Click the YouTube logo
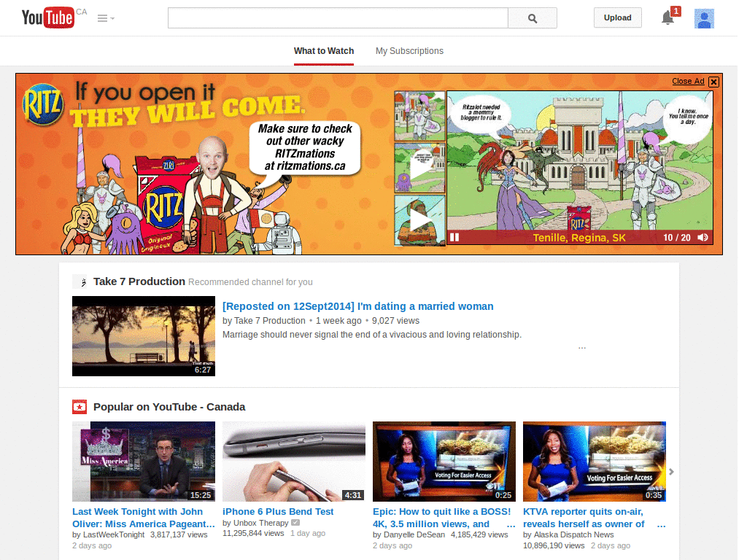The height and width of the screenshot is (560, 747). tap(47, 17)
